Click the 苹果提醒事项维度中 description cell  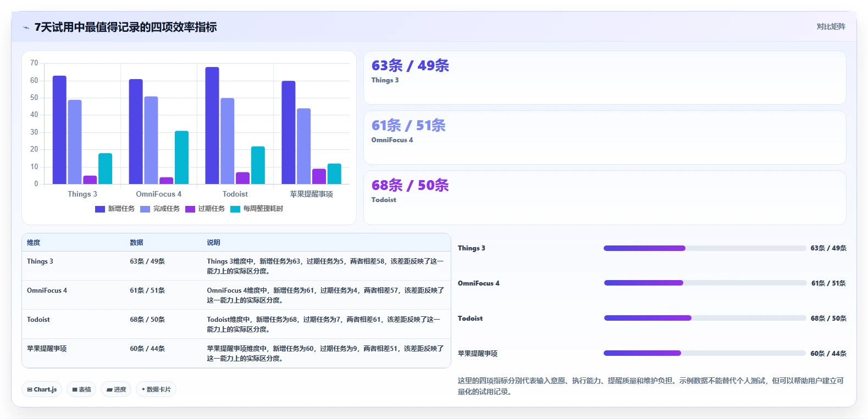pyautogui.click(x=325, y=354)
